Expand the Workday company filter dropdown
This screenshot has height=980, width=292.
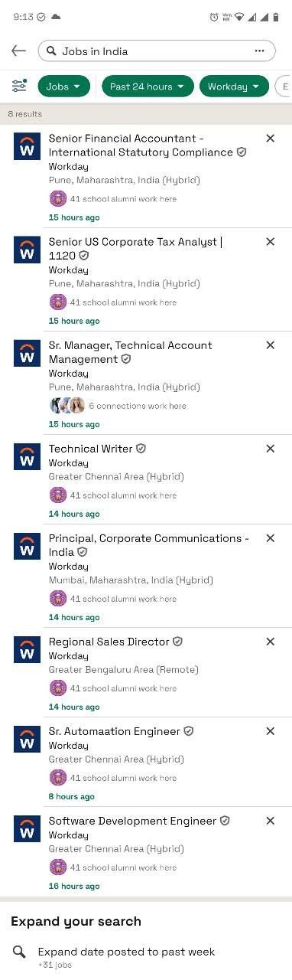point(234,87)
